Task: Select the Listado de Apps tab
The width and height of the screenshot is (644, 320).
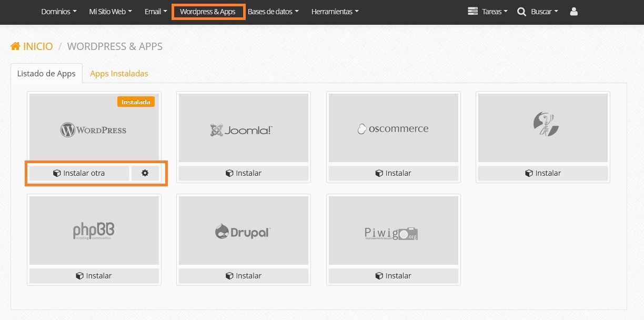Action: click(x=46, y=74)
